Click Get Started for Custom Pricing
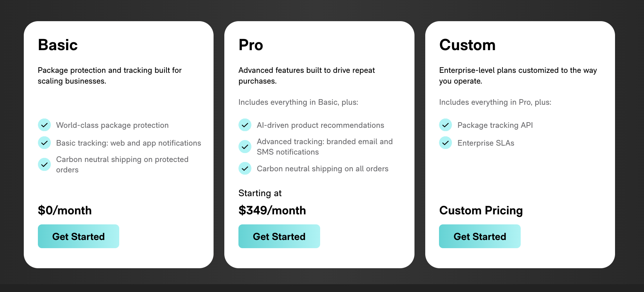Screen dimensions: 644x292 pos(479,236)
